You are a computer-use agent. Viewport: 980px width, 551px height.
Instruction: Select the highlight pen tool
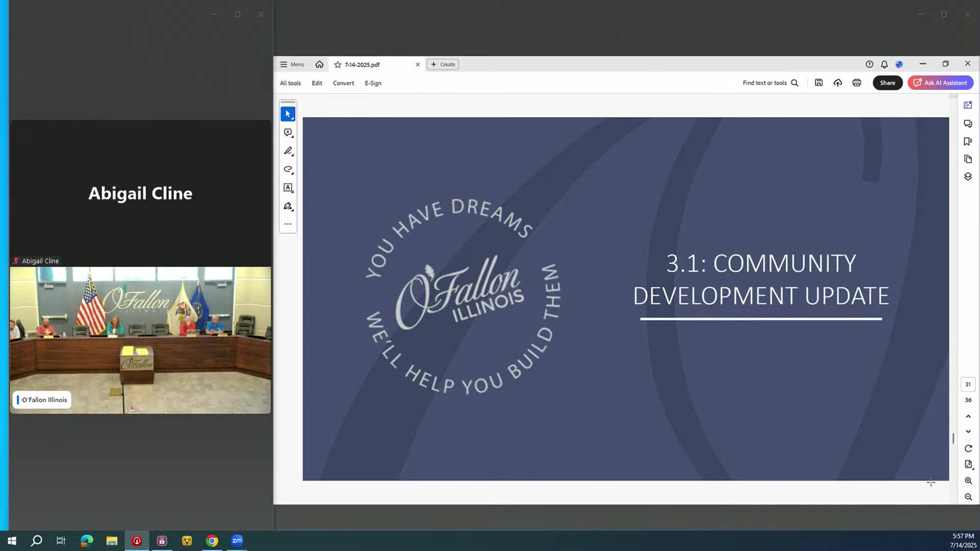(288, 151)
